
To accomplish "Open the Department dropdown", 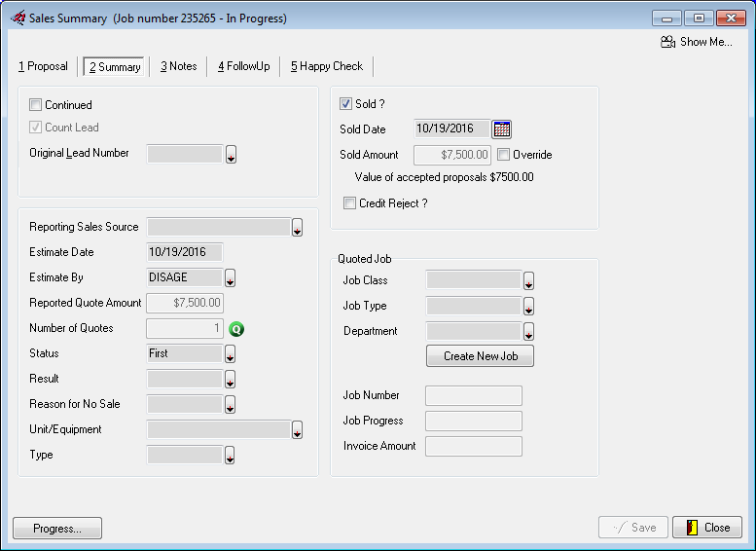I will [x=528, y=331].
